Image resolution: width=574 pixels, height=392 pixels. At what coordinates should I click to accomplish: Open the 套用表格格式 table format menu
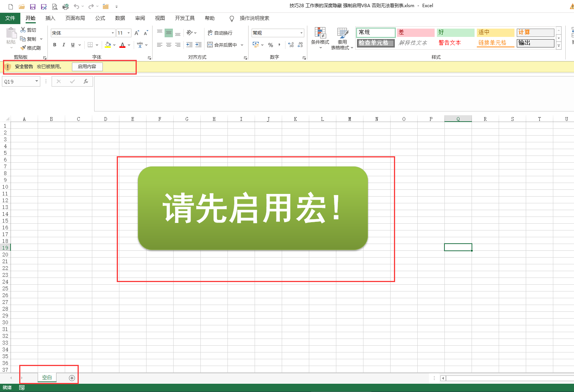click(342, 38)
